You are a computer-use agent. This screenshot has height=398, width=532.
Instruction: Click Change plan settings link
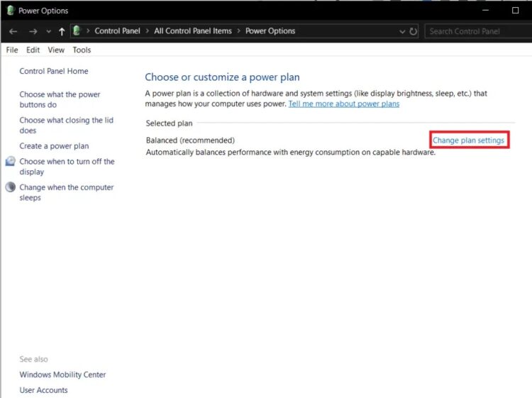(468, 140)
